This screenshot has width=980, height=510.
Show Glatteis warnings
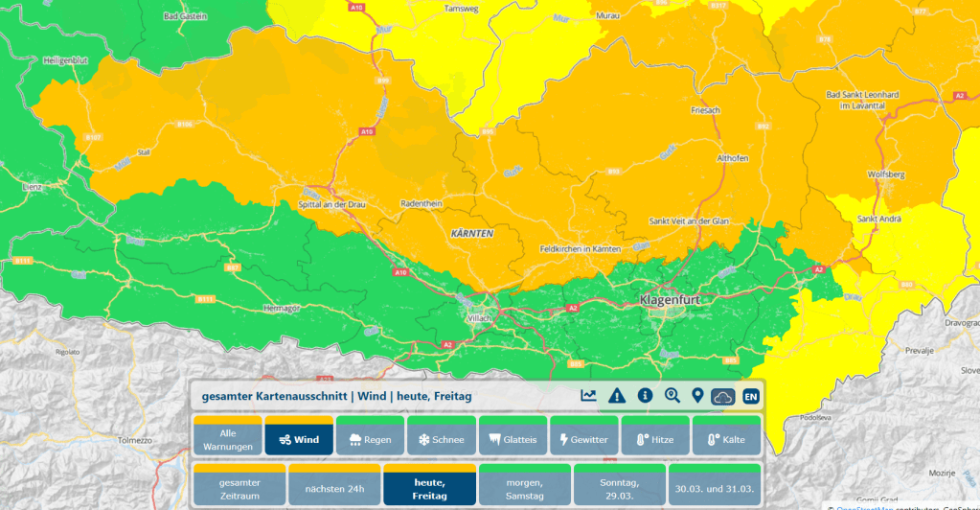pyautogui.click(x=513, y=436)
